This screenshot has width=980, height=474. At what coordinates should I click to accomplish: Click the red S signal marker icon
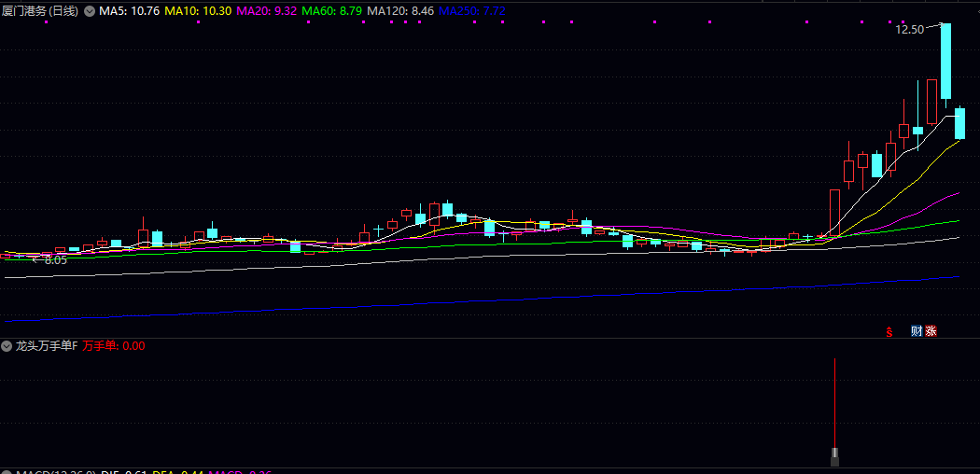pyautogui.click(x=889, y=331)
